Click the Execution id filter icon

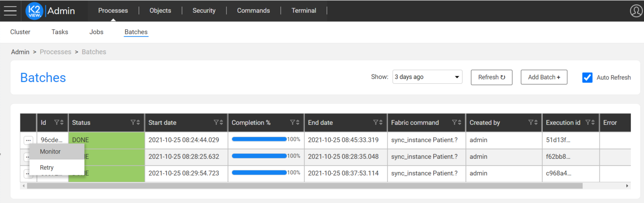[588, 123]
